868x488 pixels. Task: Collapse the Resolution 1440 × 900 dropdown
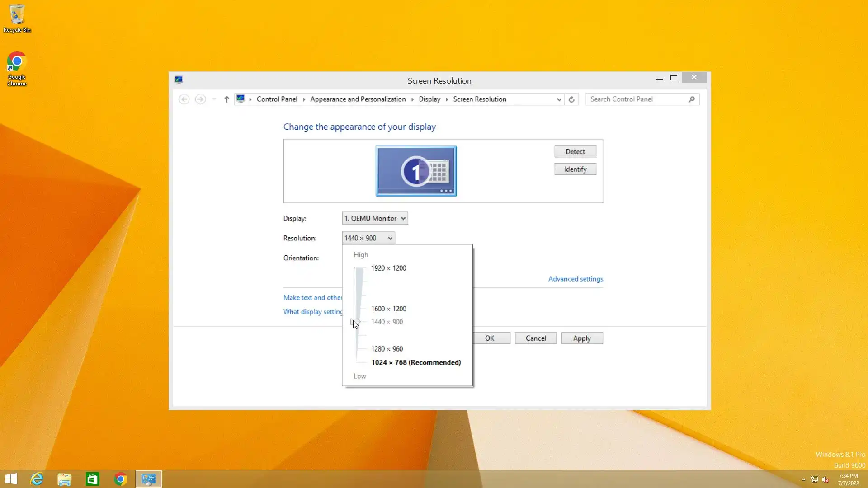[368, 238]
